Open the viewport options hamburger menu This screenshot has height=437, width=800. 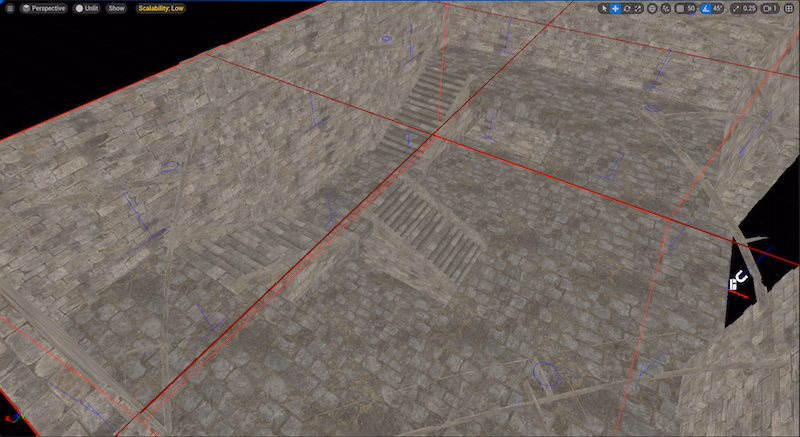(x=10, y=8)
